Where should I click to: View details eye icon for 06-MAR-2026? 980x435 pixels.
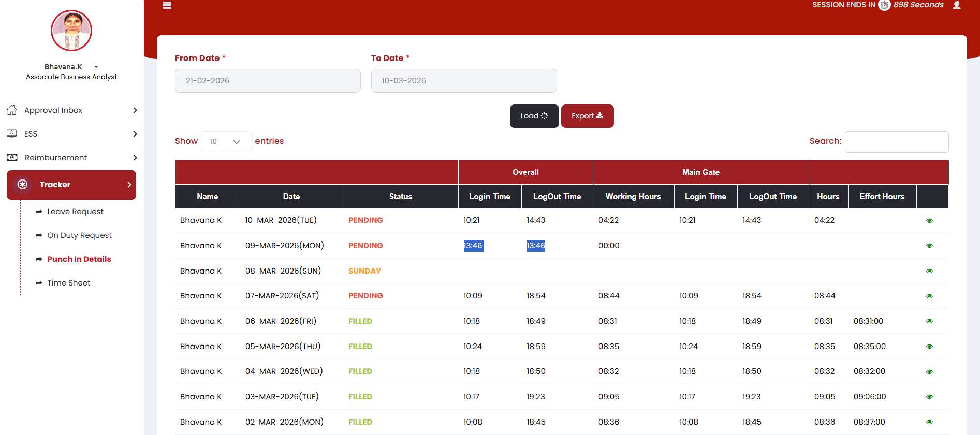click(x=929, y=321)
